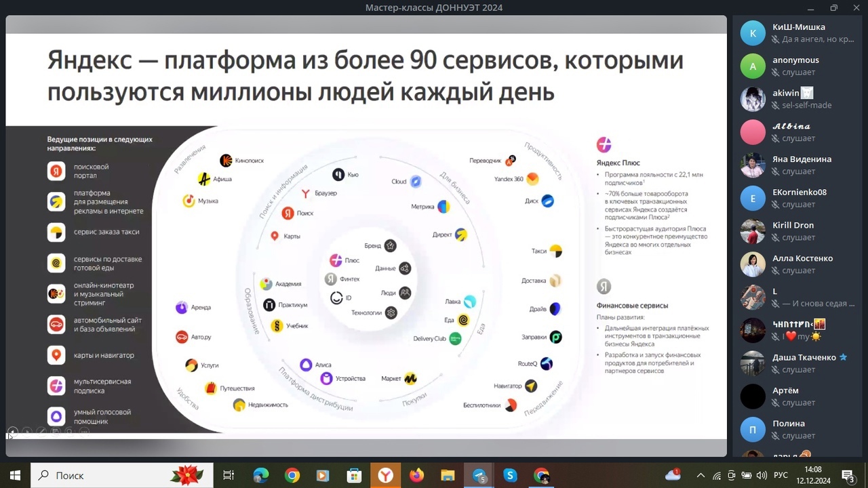Click the Метрика icon
The width and height of the screenshot is (868, 488).
coord(443,207)
